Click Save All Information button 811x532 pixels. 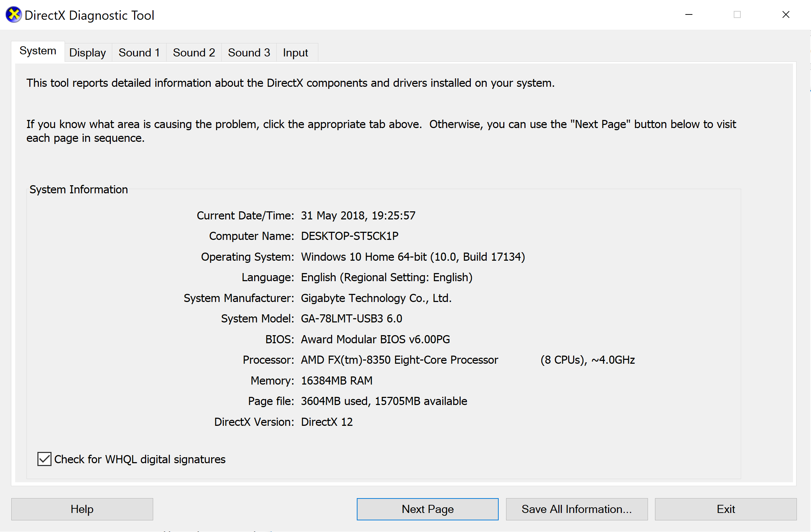pos(577,509)
